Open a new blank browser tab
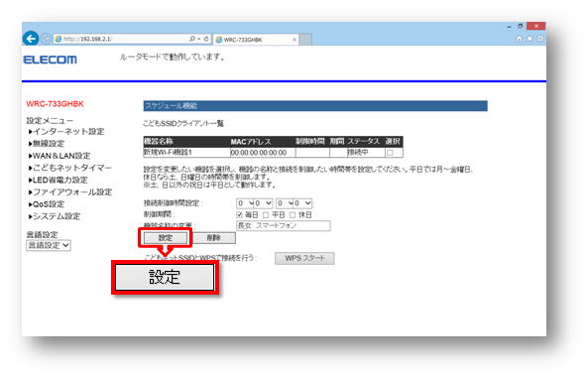This screenshot has height=378, width=588. point(305,40)
